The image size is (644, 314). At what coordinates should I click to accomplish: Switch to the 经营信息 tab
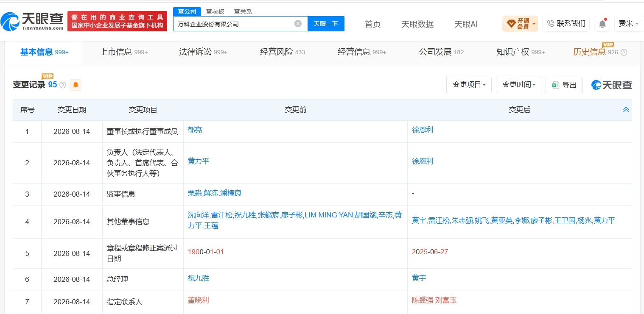pyautogui.click(x=362, y=52)
